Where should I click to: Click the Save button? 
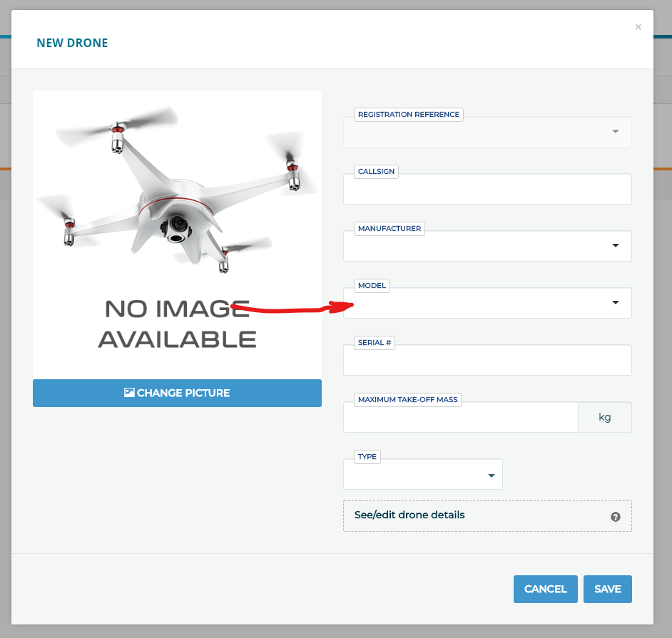(x=607, y=589)
